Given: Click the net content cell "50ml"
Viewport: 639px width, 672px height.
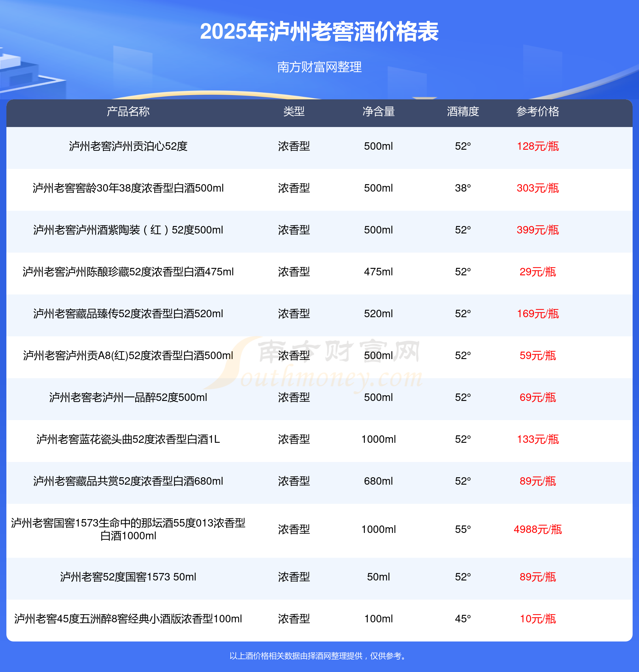Looking at the screenshot, I should click(378, 577).
